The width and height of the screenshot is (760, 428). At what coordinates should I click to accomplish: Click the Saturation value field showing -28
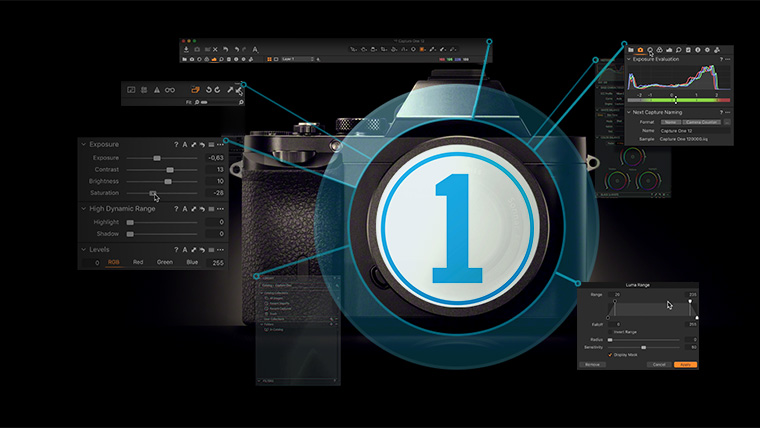click(214, 193)
